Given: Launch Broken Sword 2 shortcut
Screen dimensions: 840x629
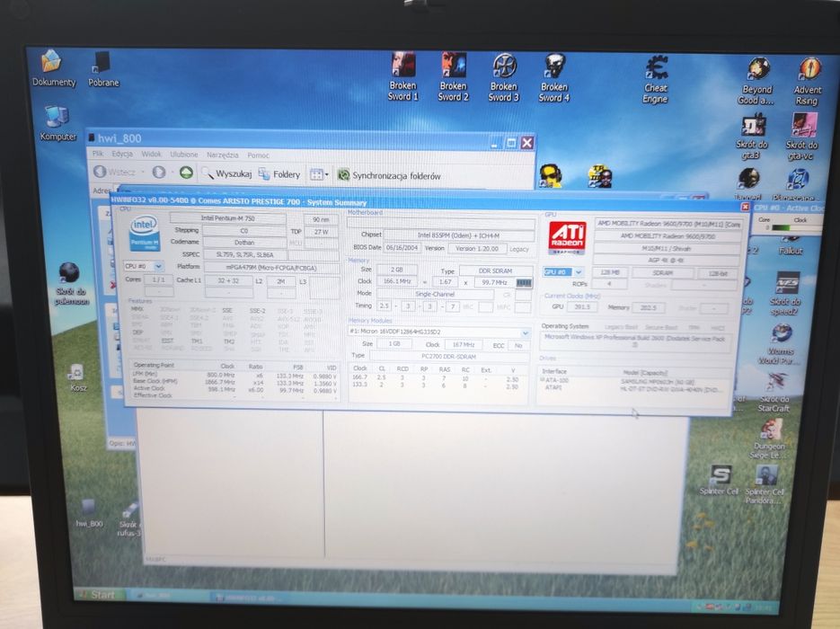Looking at the screenshot, I should tap(453, 76).
